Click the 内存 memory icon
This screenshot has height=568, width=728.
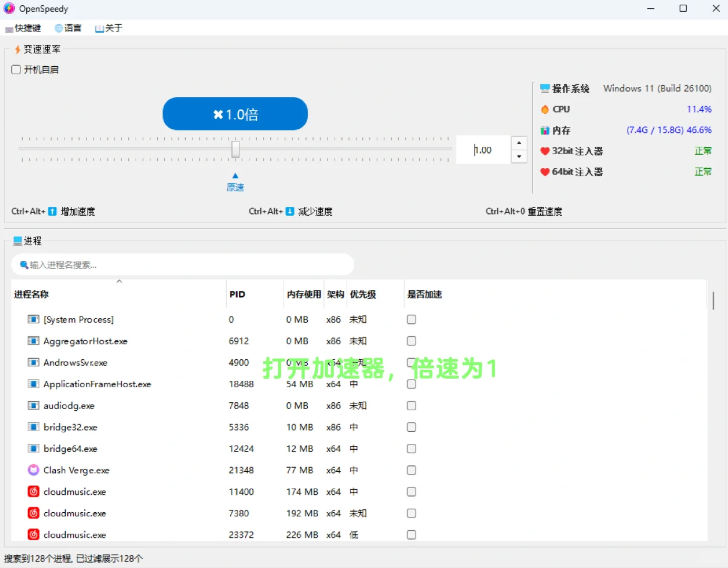point(545,130)
